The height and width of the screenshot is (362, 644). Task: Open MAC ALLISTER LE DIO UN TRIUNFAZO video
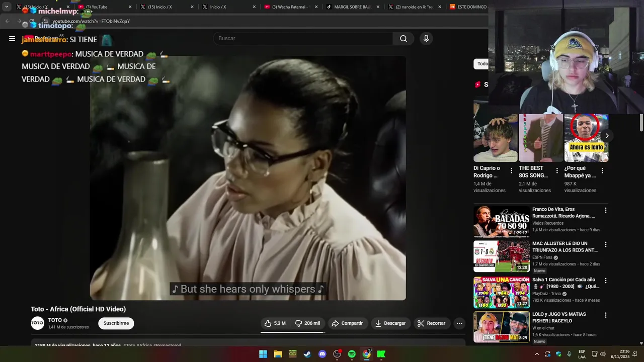565,247
